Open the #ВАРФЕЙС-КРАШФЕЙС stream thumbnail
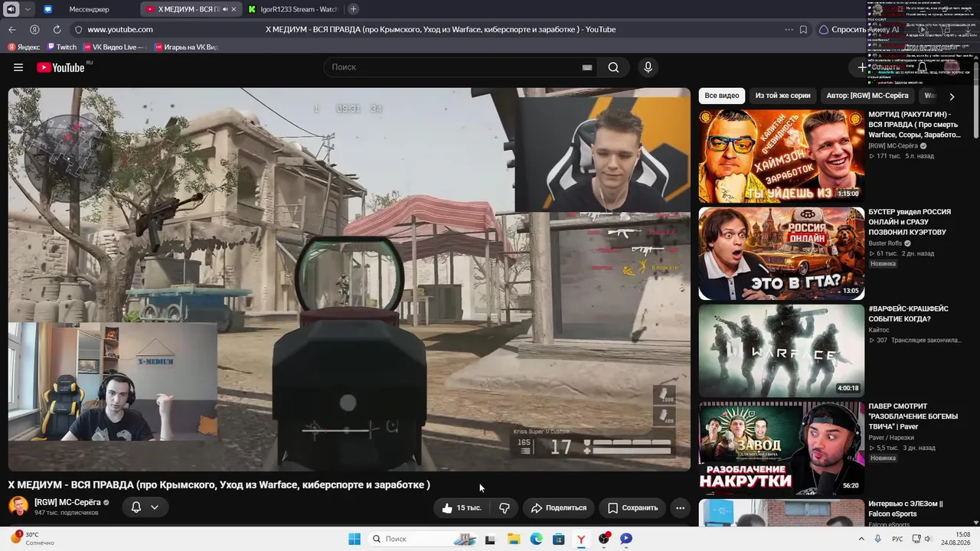This screenshot has height=551, width=980. click(781, 350)
